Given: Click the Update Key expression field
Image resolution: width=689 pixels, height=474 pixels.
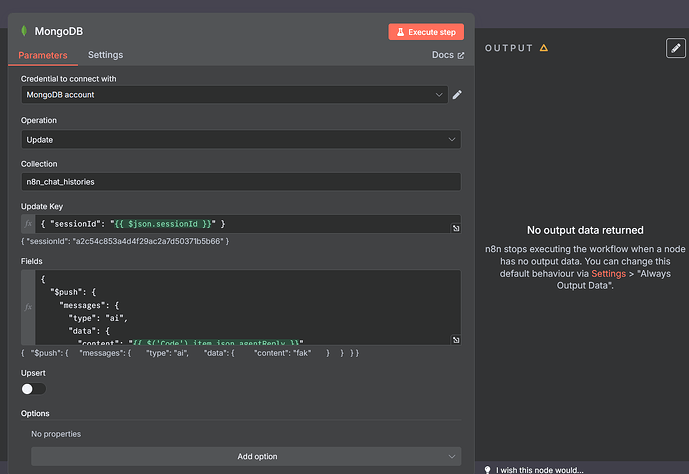Looking at the screenshot, I should point(248,224).
